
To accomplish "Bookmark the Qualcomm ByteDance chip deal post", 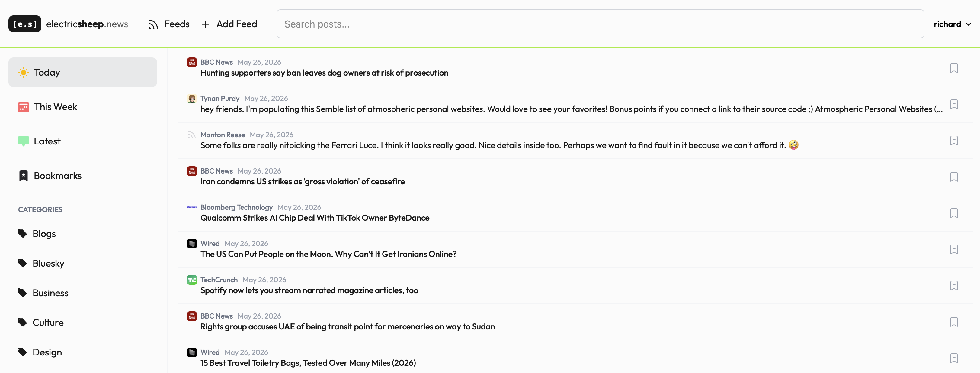I will tap(953, 213).
